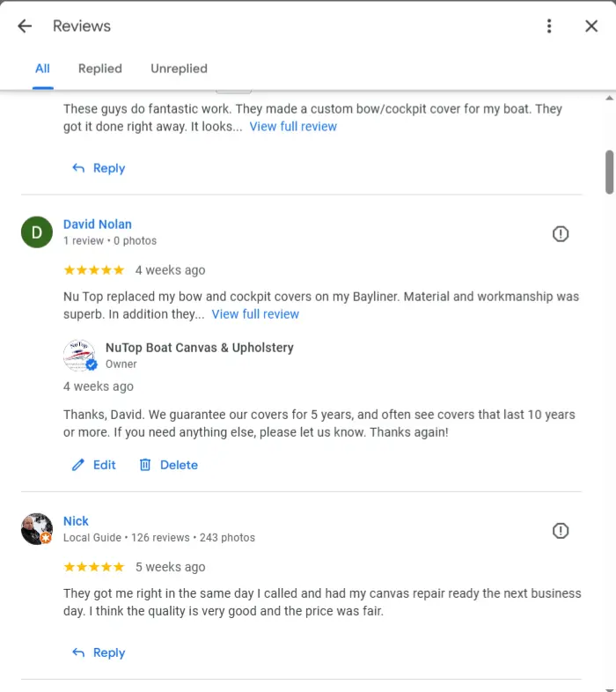Viewport: 616px width, 692px height.
Task: Report Nick's review using the flag icon
Action: click(x=561, y=530)
